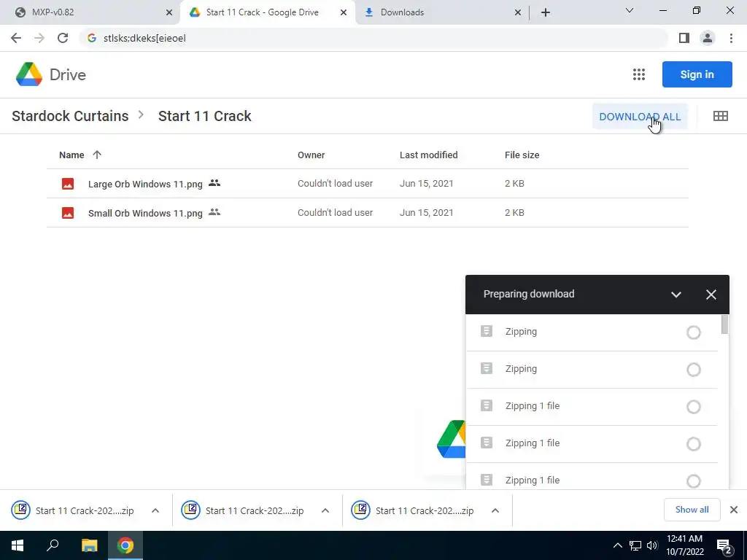Viewport: 747px width, 560px height.
Task: Open Chrome three-dot menu
Action: pyautogui.click(x=731, y=38)
